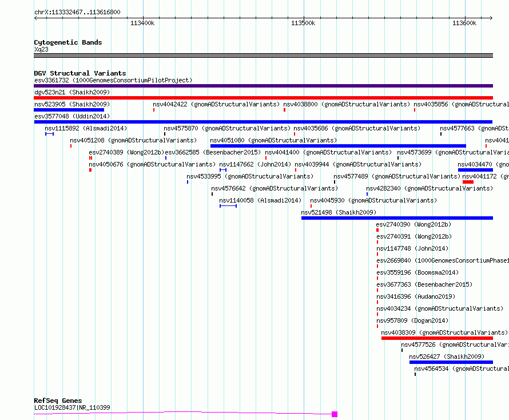Click the nsv4050676 variant label
Viewport: 509px width, 420px height.
coord(152,164)
